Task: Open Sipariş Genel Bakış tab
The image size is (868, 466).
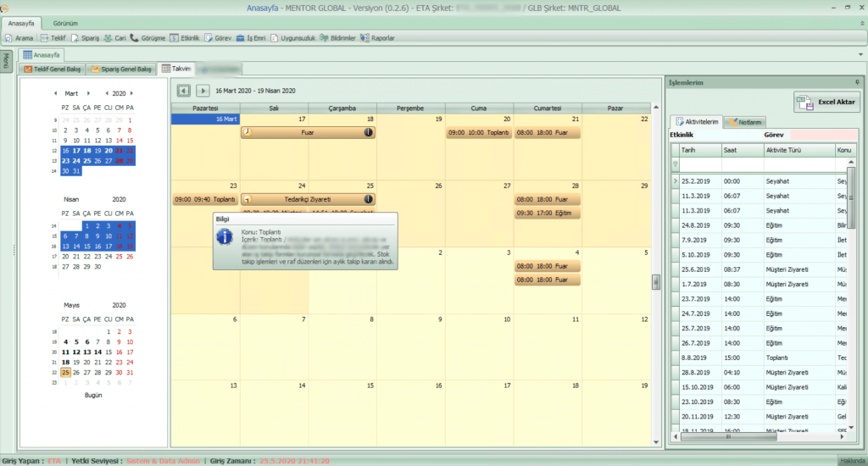Action: click(121, 69)
